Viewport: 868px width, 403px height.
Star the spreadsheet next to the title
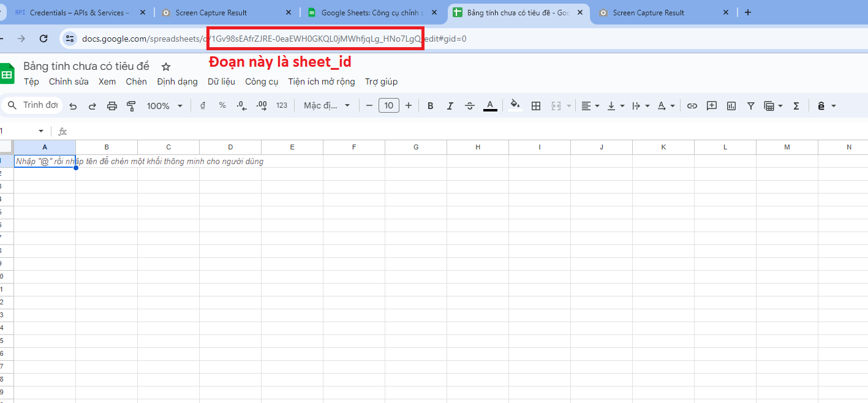[165, 66]
